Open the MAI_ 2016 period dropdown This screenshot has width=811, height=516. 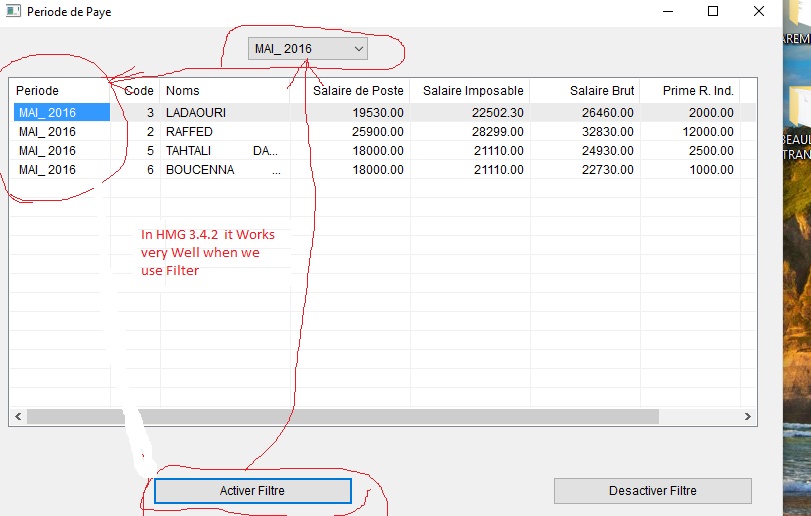(x=308, y=49)
